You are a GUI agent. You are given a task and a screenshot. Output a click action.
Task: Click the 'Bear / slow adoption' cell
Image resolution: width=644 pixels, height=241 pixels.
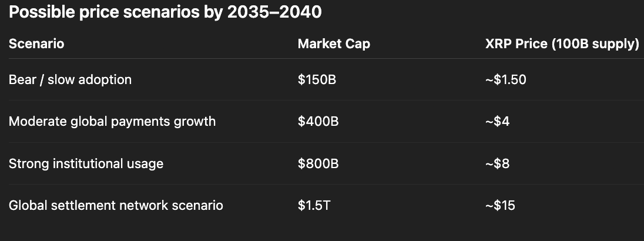tap(70, 79)
